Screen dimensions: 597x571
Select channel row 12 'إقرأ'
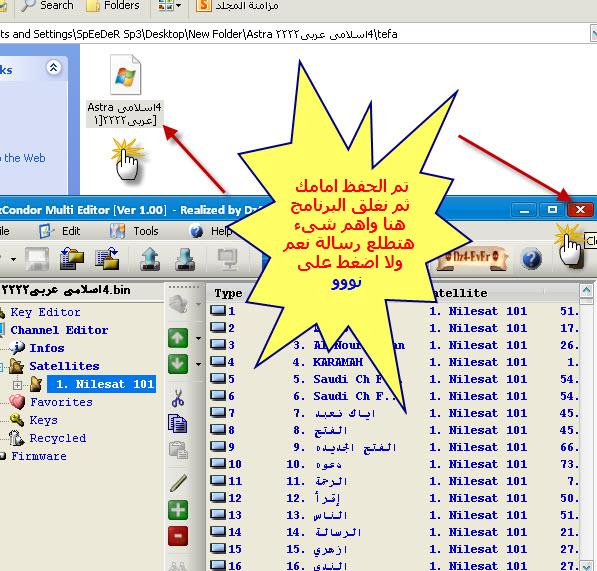tap(394, 498)
